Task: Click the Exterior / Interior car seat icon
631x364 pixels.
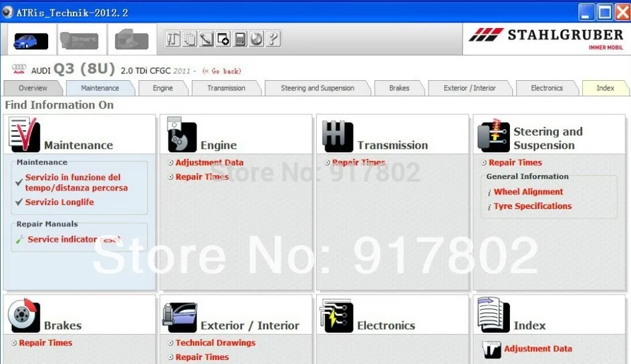Action: (x=180, y=317)
